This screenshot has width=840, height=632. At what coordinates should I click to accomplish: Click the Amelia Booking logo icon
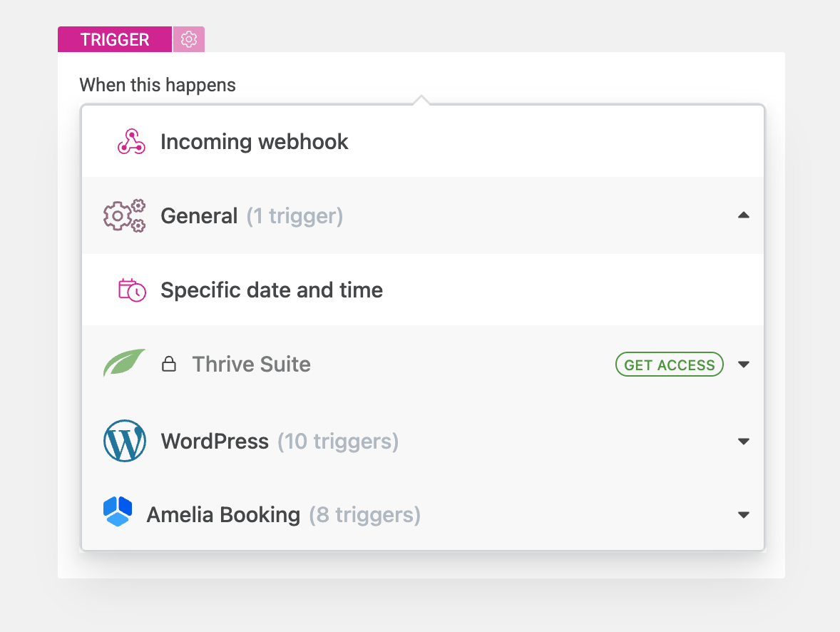(117, 511)
